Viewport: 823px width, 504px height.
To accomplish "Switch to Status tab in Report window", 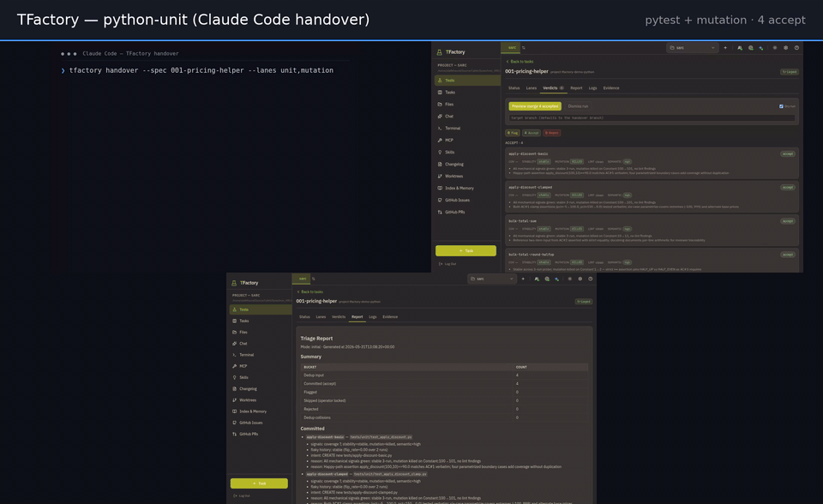I will point(304,317).
